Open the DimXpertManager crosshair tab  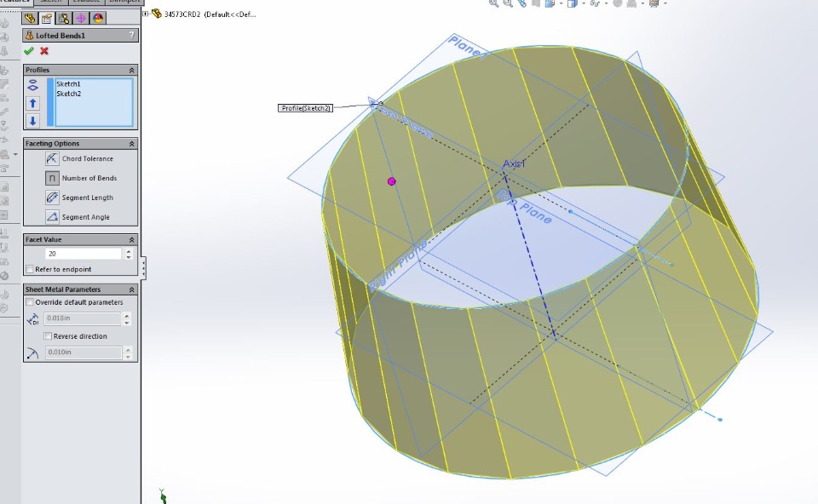click(x=81, y=18)
